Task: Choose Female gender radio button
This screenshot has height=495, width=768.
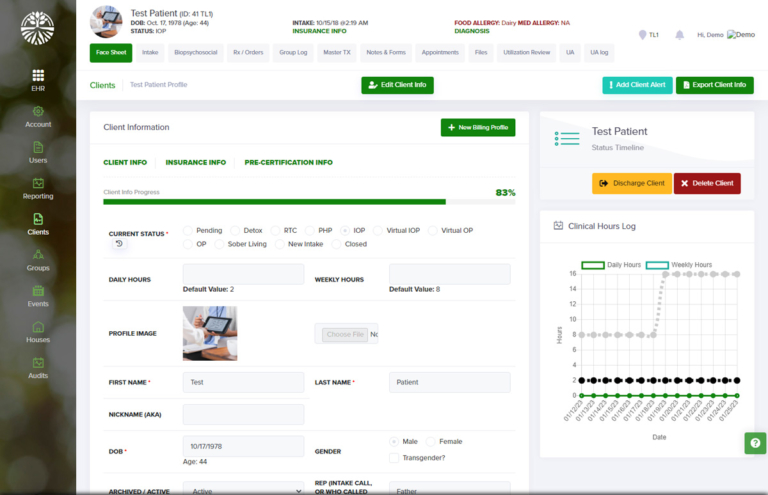Action: [x=431, y=442]
